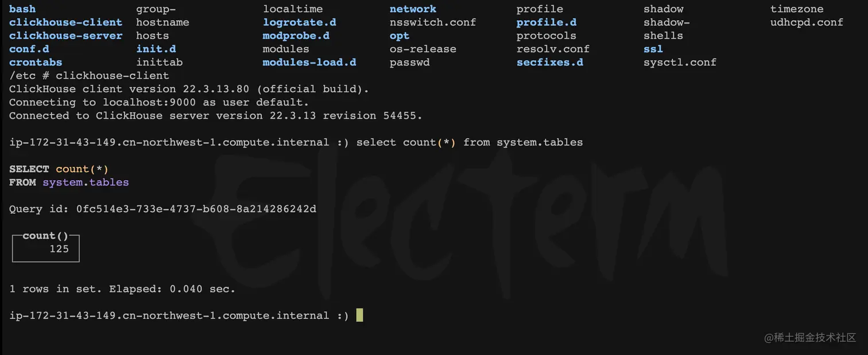Click the Query id value text
This screenshot has height=355, width=868.
196,209
